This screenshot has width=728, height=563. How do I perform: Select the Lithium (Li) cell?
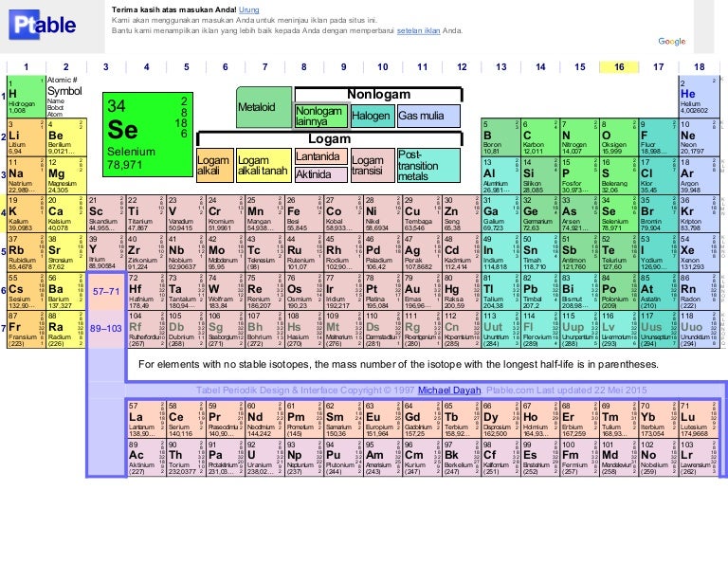(26, 137)
